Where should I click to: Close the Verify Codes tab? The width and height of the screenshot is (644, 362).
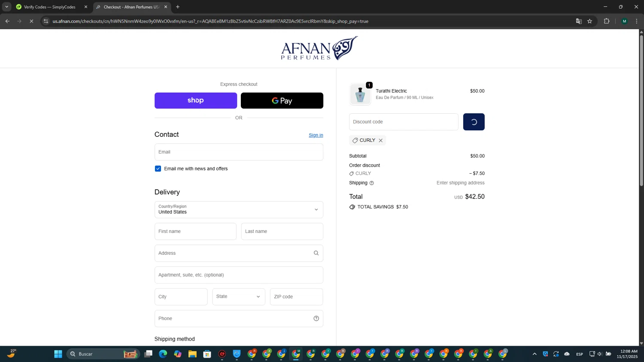86,7
